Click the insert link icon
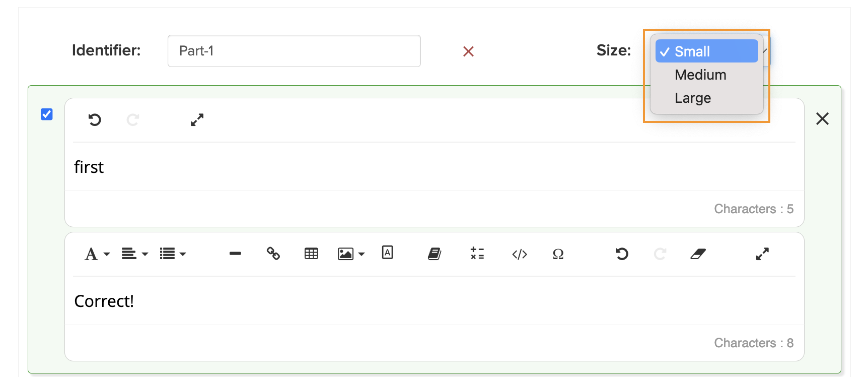This screenshot has height=377, width=868. (273, 254)
